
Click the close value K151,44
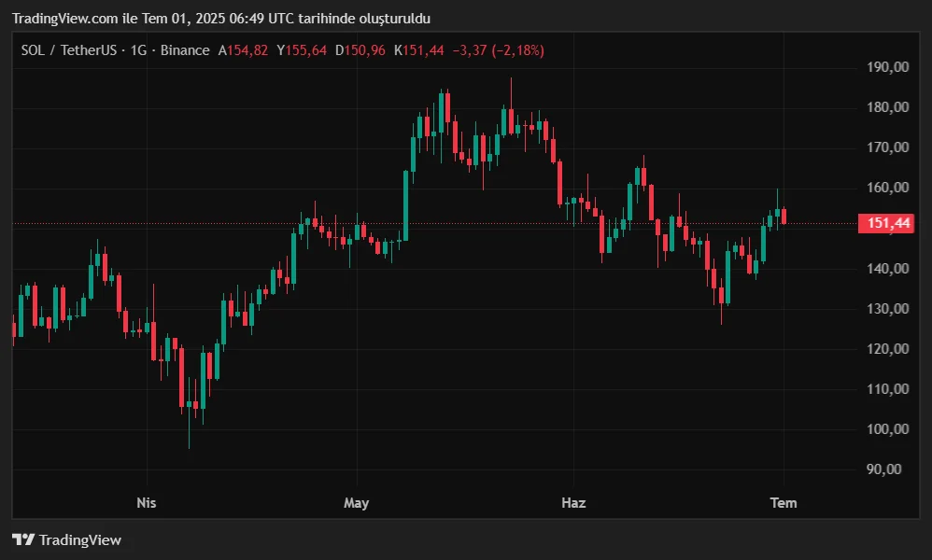point(419,50)
